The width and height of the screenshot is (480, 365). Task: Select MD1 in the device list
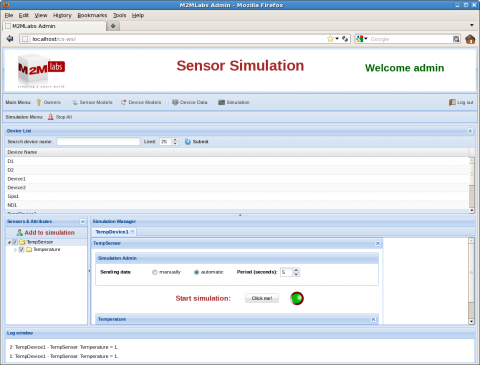coord(237,205)
